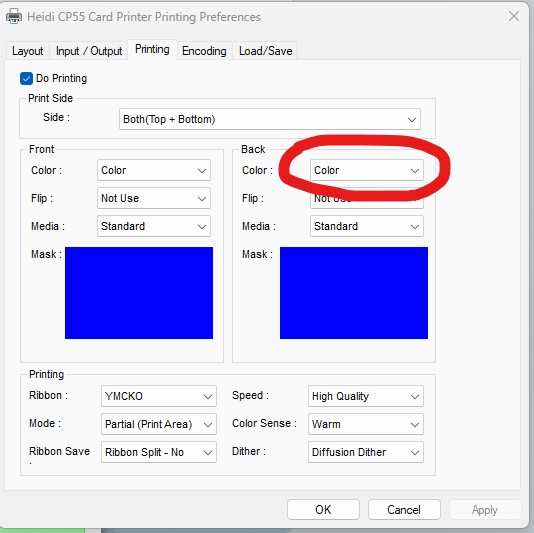This screenshot has width=534, height=533.
Task: Expand the Speed High Quality dropdown
Action: (x=366, y=396)
